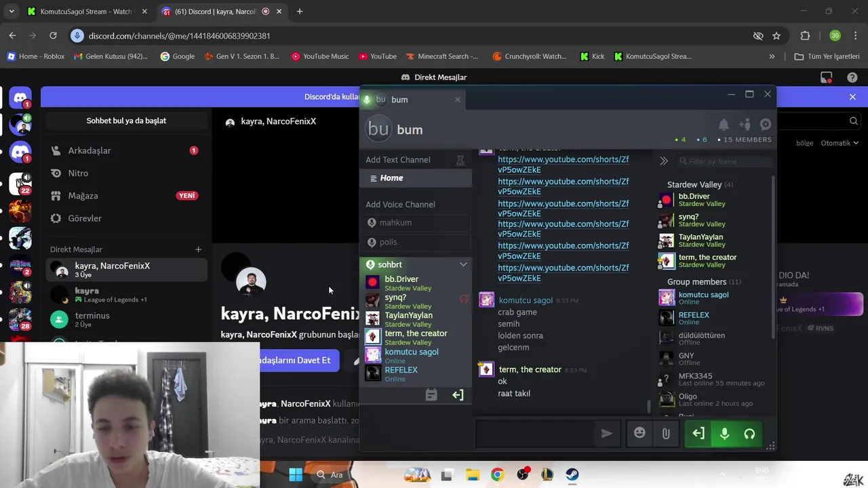The width and height of the screenshot is (868, 488).
Task: Click the Discord search magnifier icon
Action: pos(854,121)
